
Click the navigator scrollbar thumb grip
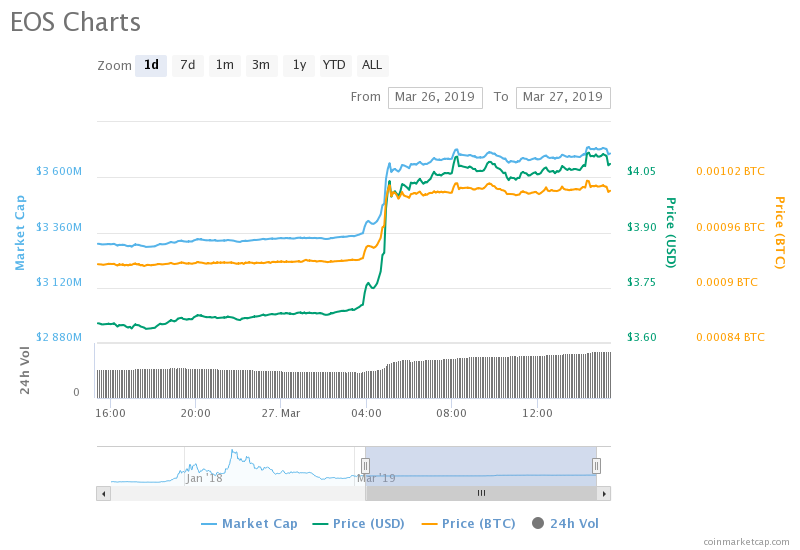pyautogui.click(x=481, y=493)
